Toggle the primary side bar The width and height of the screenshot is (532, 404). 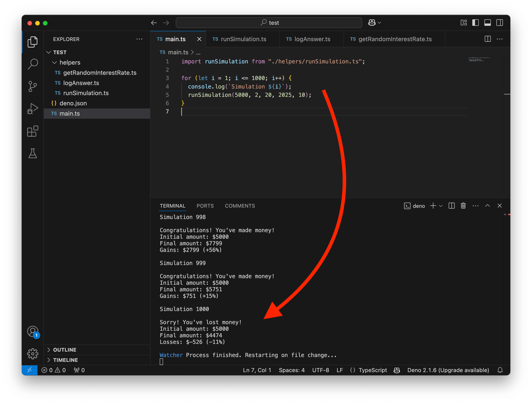click(x=475, y=23)
